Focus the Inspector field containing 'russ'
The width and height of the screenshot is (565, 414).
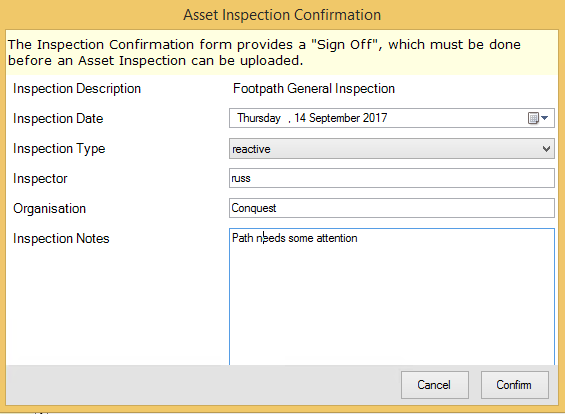pos(392,178)
